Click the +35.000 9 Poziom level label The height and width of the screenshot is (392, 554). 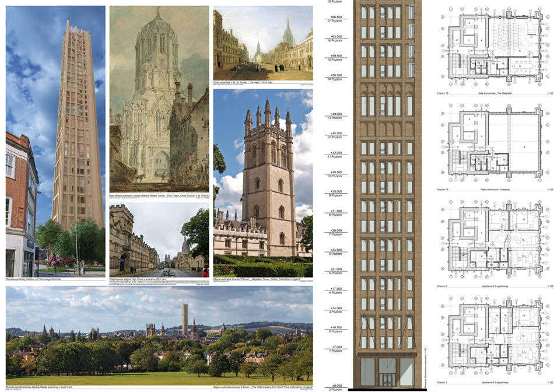tap(335, 192)
